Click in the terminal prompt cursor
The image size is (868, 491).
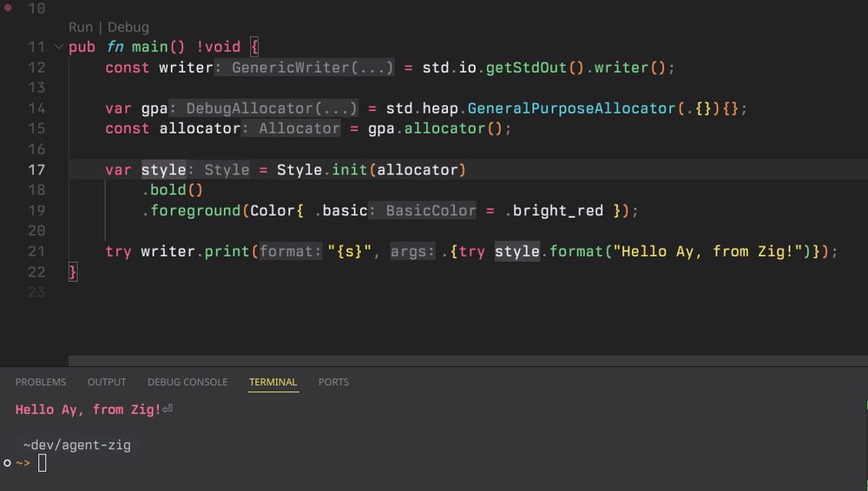[42, 462]
